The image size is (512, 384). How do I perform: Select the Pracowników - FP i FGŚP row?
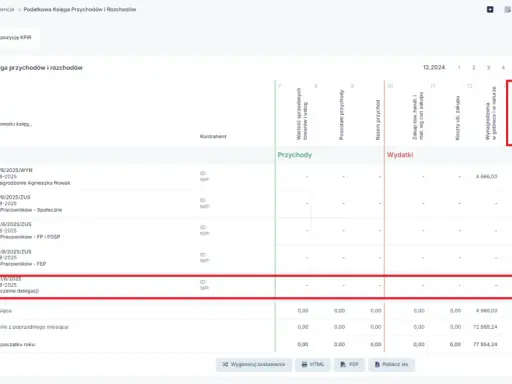[256, 231]
